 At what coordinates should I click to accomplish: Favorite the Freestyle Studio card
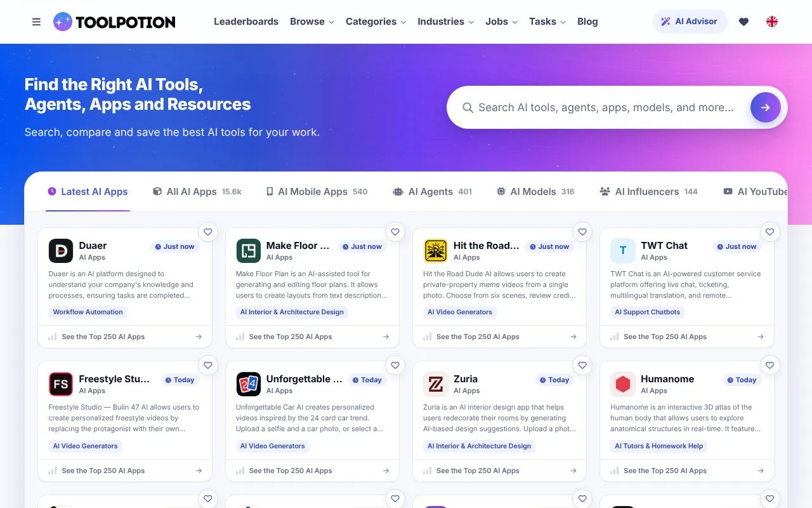coord(208,365)
